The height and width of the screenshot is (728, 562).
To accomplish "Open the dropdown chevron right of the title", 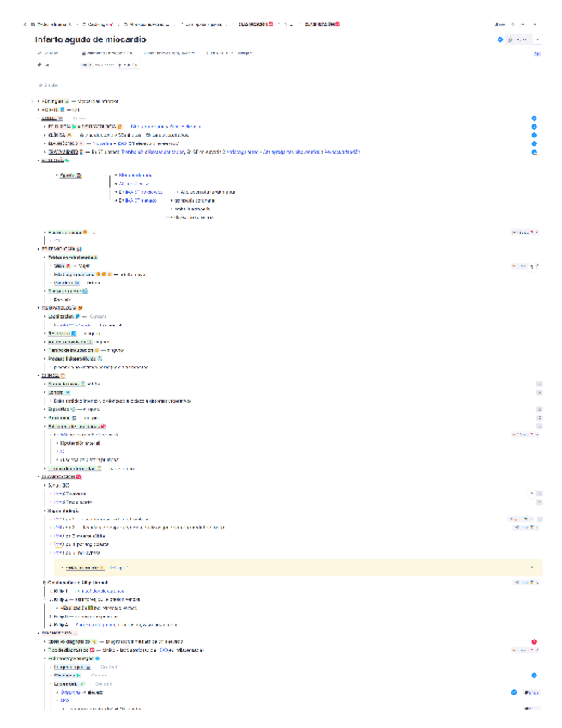I will tap(537, 39).
